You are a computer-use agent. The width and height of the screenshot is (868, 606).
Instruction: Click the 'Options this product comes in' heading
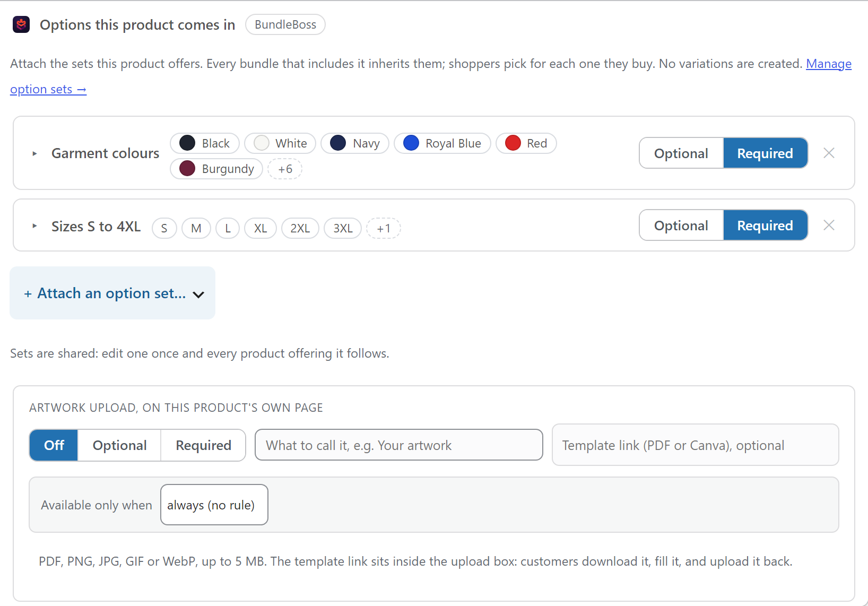pos(137,25)
